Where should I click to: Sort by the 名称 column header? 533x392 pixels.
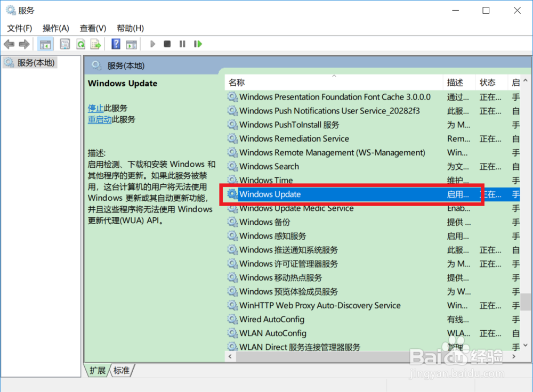click(334, 83)
